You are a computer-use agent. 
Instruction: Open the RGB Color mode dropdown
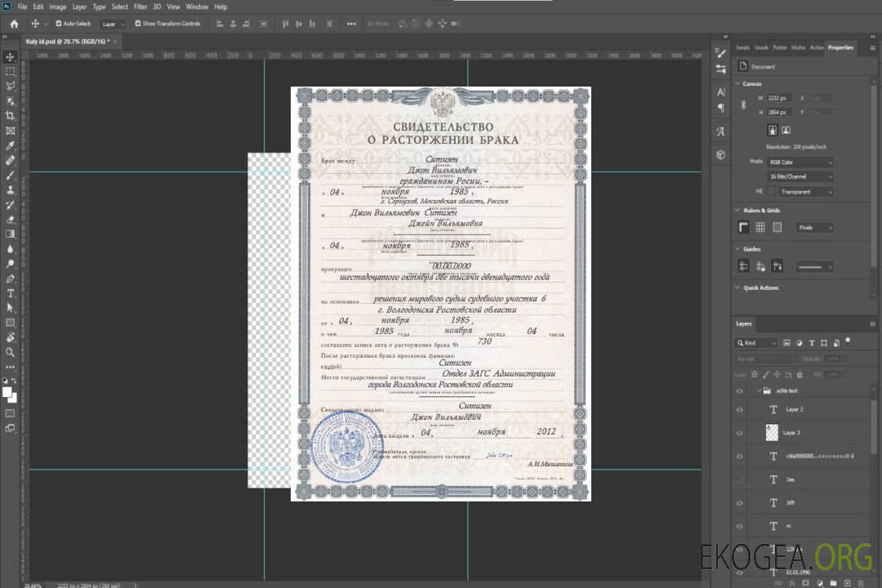tap(800, 162)
